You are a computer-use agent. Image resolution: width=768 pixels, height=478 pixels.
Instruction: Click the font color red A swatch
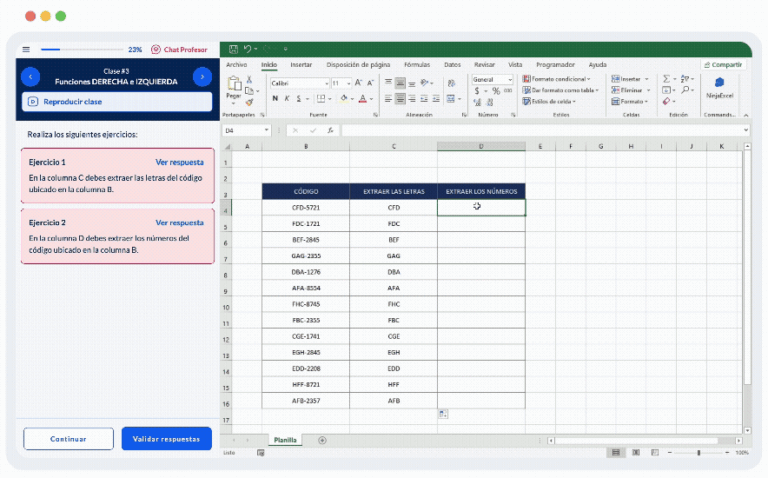click(x=362, y=99)
